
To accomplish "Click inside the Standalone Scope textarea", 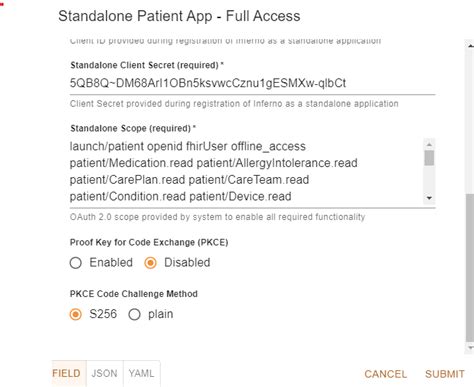I will click(246, 171).
